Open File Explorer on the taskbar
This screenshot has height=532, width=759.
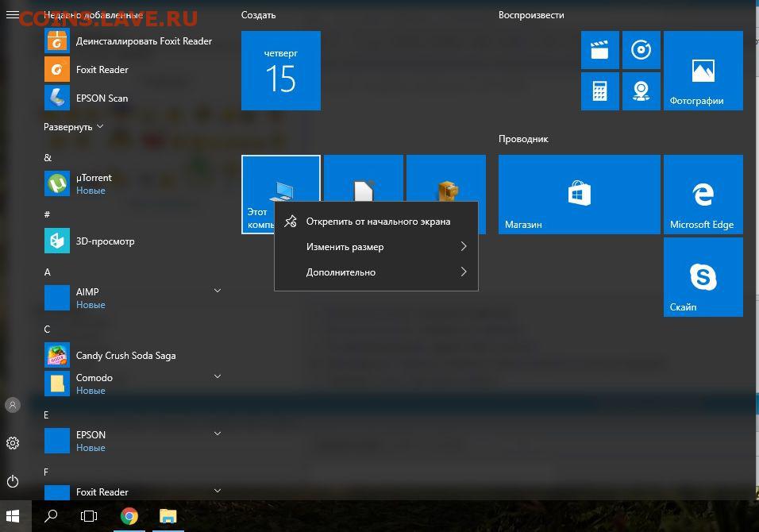pos(168,516)
